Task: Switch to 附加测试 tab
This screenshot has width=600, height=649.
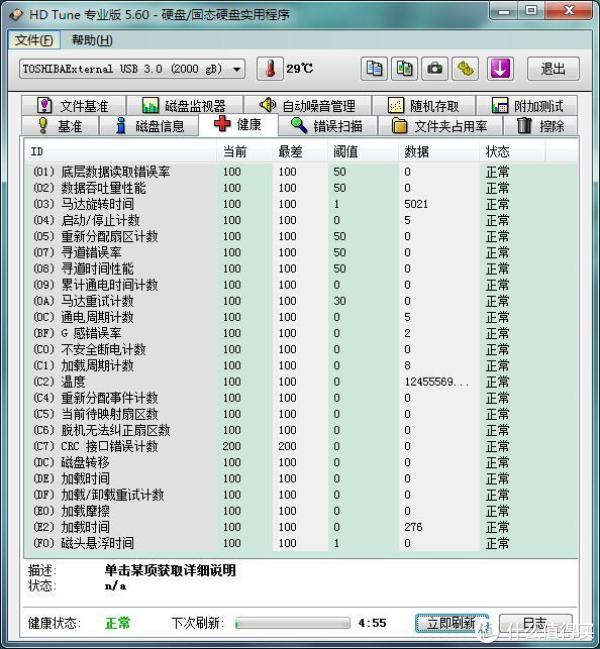Action: 527,106
